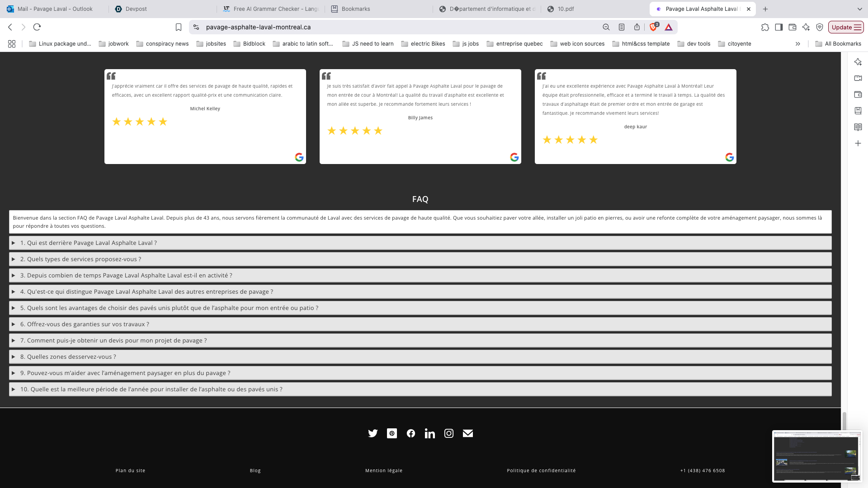Switch to the Devpost tab
This screenshot has width=868, height=488.
(x=136, y=9)
